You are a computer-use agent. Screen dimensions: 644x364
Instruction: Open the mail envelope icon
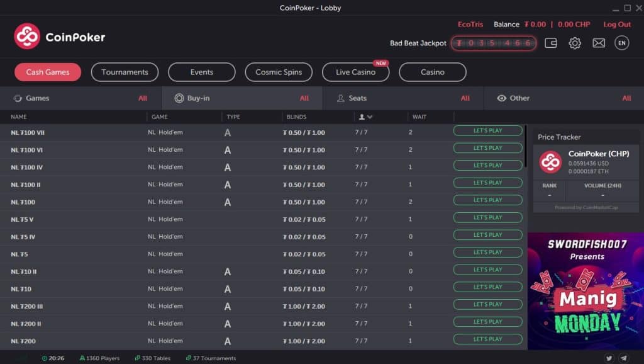click(599, 43)
